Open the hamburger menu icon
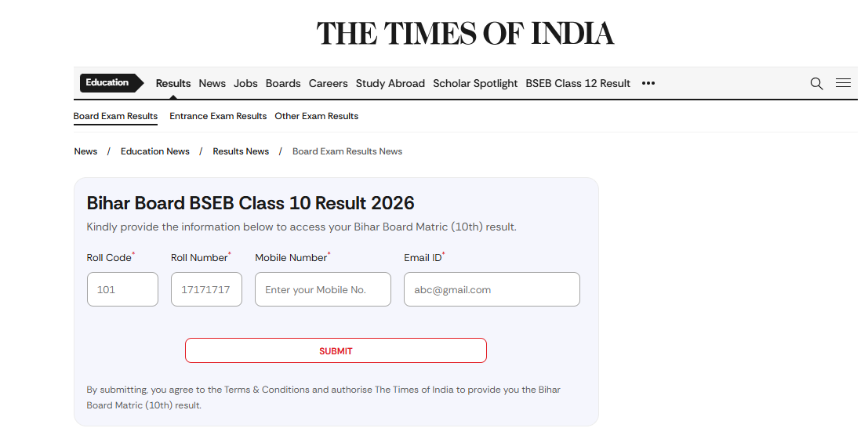Screen dimensions: 868x439 (843, 83)
